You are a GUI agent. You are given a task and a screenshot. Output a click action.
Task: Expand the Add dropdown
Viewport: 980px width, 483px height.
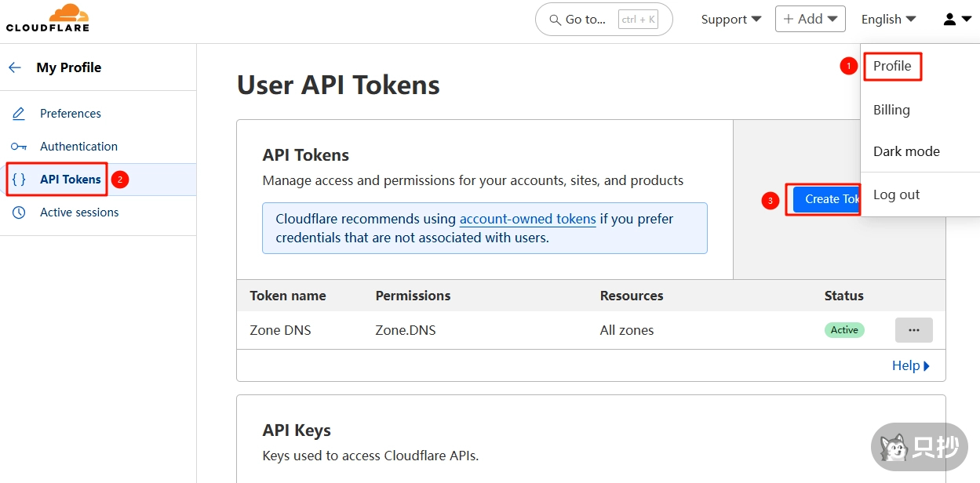tap(810, 19)
